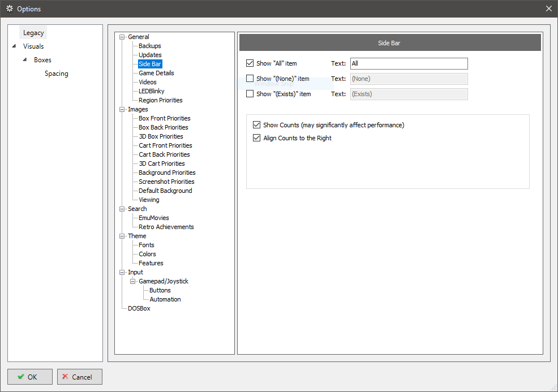Toggle the Show "(Exists)" item checkbox
Viewport: 558px width, 392px height.
pos(250,94)
